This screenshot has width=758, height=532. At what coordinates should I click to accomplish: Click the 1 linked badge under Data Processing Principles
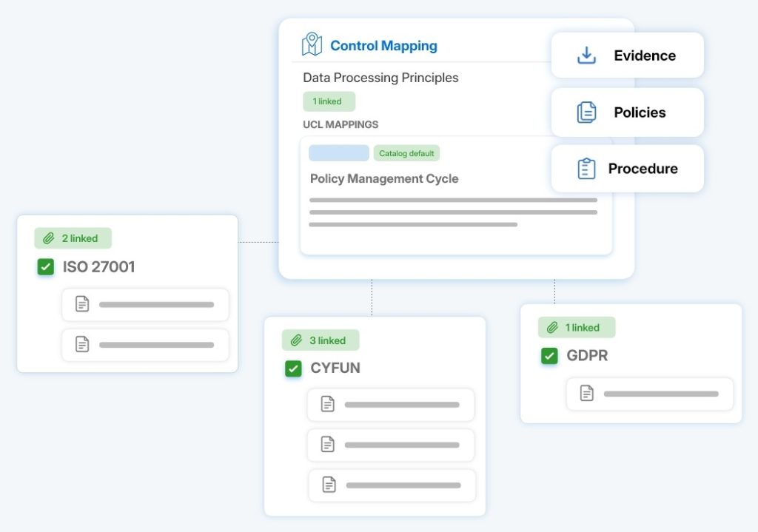pyautogui.click(x=329, y=101)
